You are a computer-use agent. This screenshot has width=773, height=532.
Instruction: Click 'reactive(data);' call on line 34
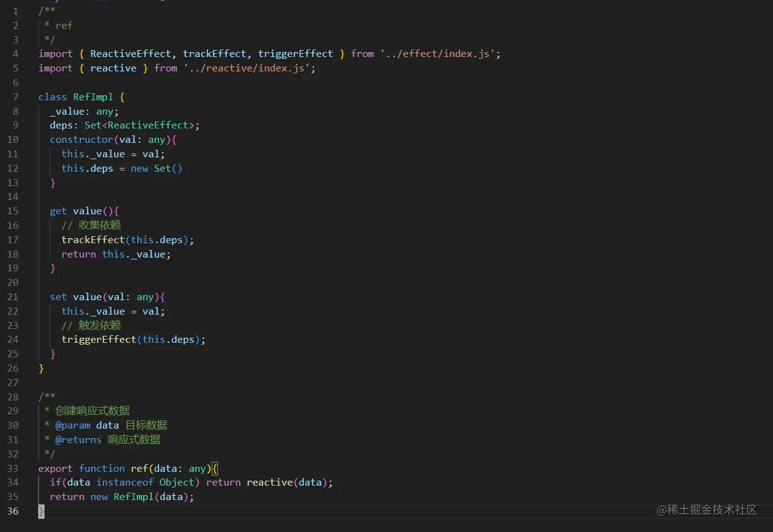click(290, 482)
